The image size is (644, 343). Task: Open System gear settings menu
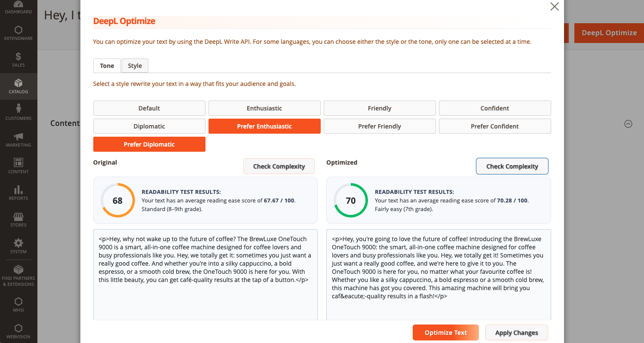pyautogui.click(x=18, y=246)
